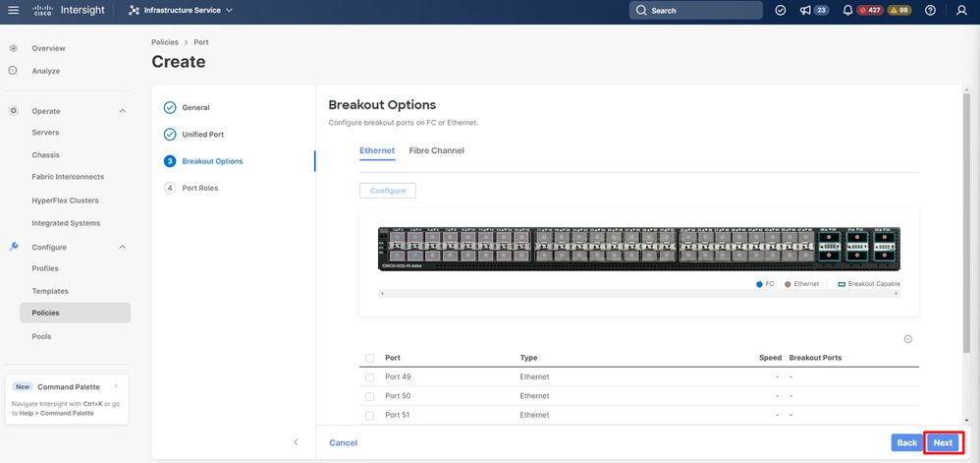Viewport: 980px width, 463px height.
Task: Open the hamburger navigation menu
Action: (x=14, y=11)
